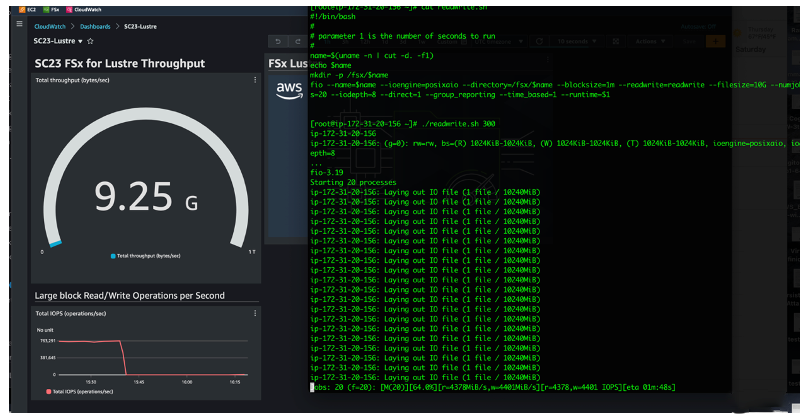Screen dimensions: 803x418
Task: Click the Large block Read/Write Operations heading
Action: [130, 296]
